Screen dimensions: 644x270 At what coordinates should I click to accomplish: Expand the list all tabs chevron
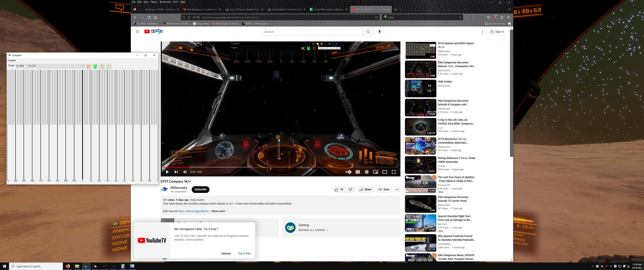coord(509,10)
